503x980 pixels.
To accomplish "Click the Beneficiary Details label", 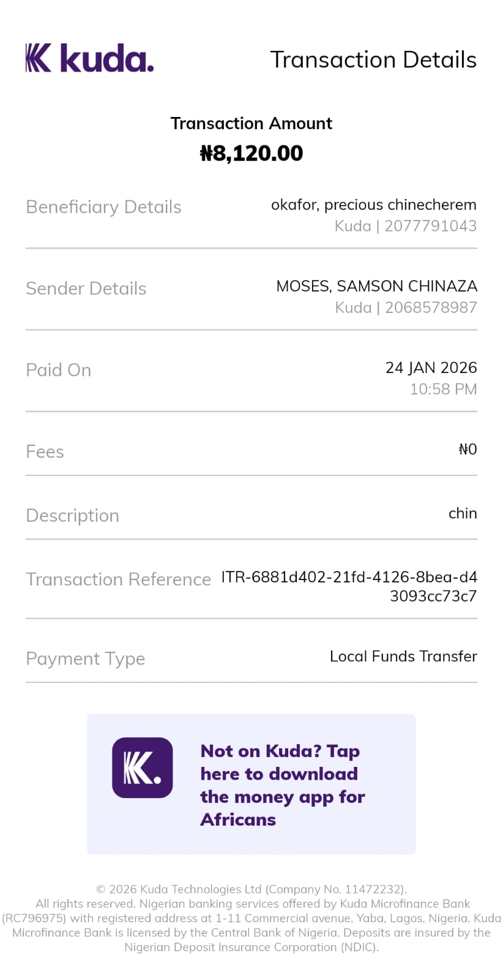I will point(103,207).
